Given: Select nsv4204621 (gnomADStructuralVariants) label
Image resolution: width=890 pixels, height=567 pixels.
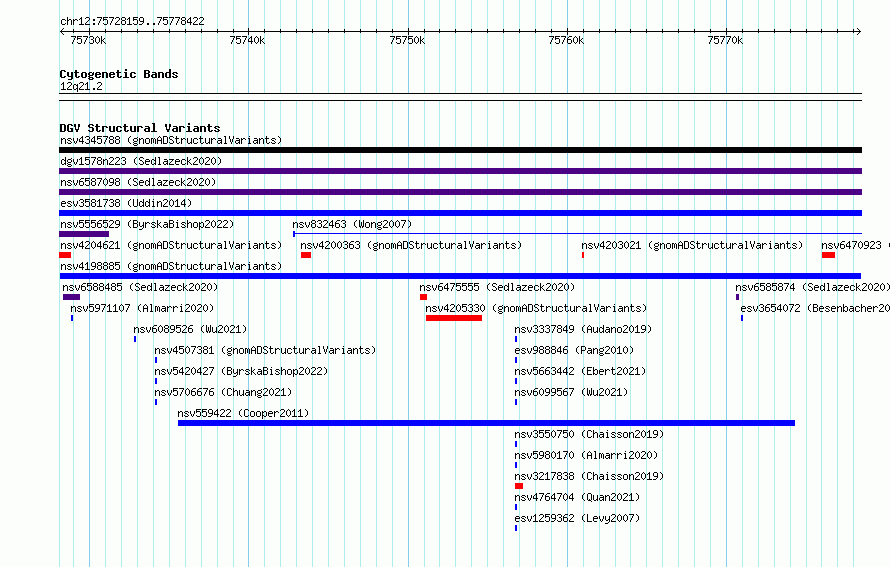Looking at the screenshot, I should (x=171, y=245).
